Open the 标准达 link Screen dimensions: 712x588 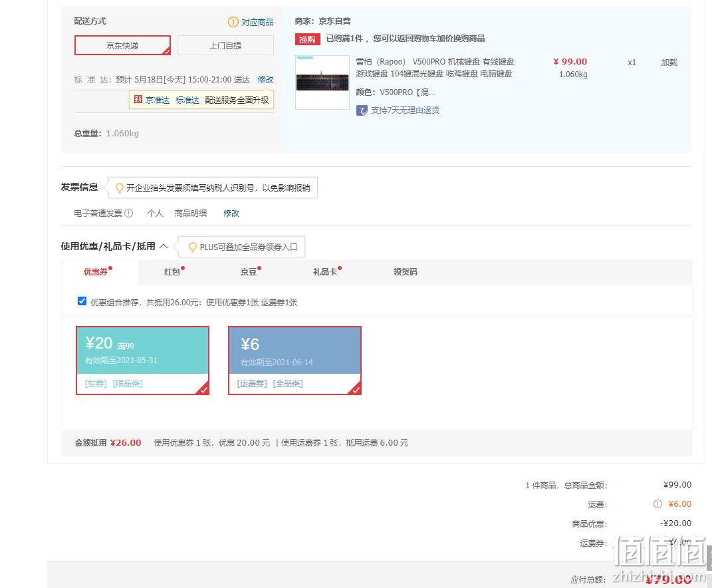pyautogui.click(x=187, y=100)
